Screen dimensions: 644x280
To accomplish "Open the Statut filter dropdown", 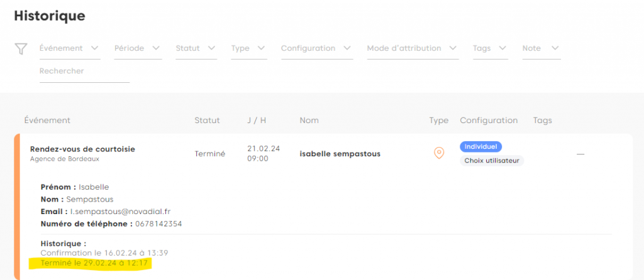I will click(196, 48).
